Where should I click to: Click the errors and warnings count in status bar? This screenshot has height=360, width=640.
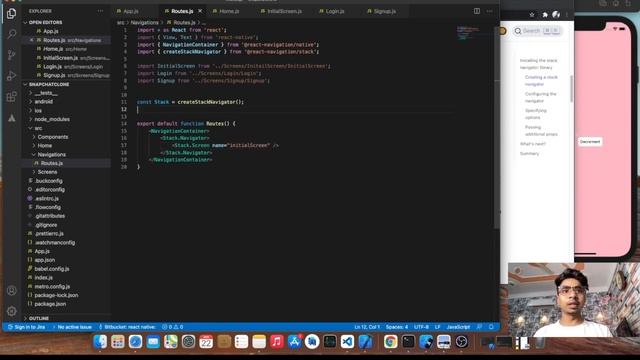tap(172, 327)
